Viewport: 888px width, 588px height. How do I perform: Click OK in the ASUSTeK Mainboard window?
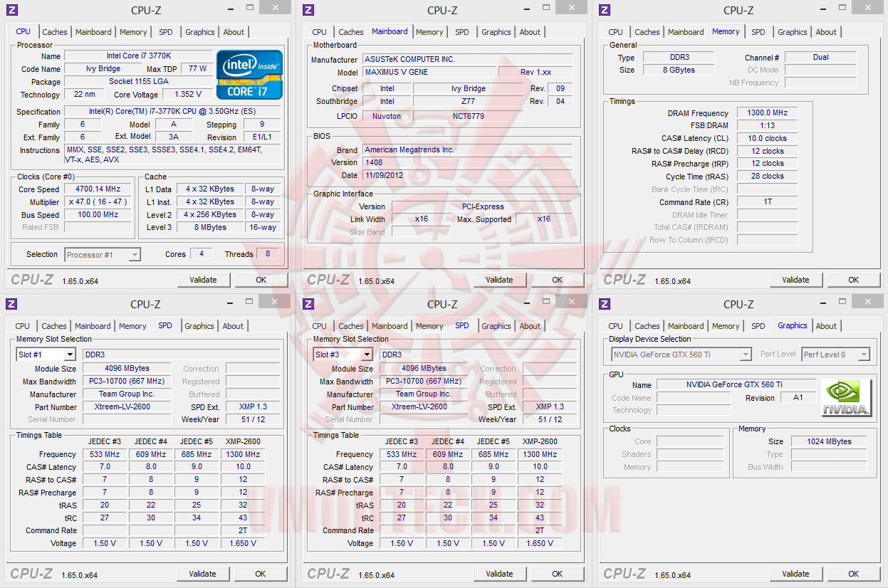[558, 280]
